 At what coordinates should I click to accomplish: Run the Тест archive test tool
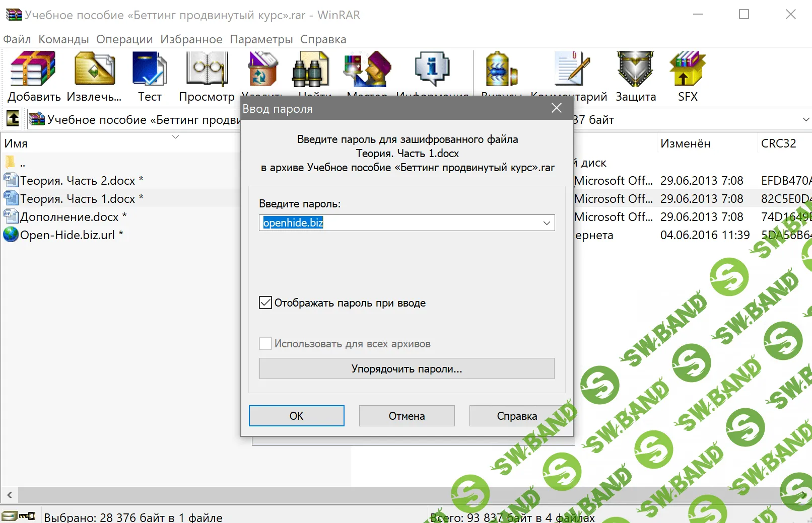tap(150, 69)
